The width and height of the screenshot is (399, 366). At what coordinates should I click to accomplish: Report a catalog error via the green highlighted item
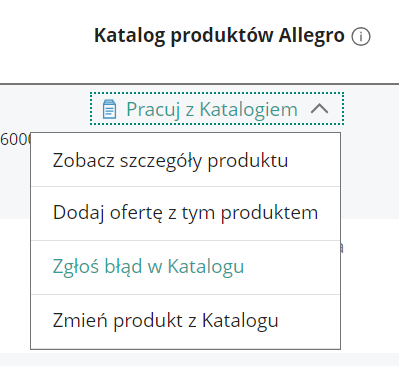(148, 267)
